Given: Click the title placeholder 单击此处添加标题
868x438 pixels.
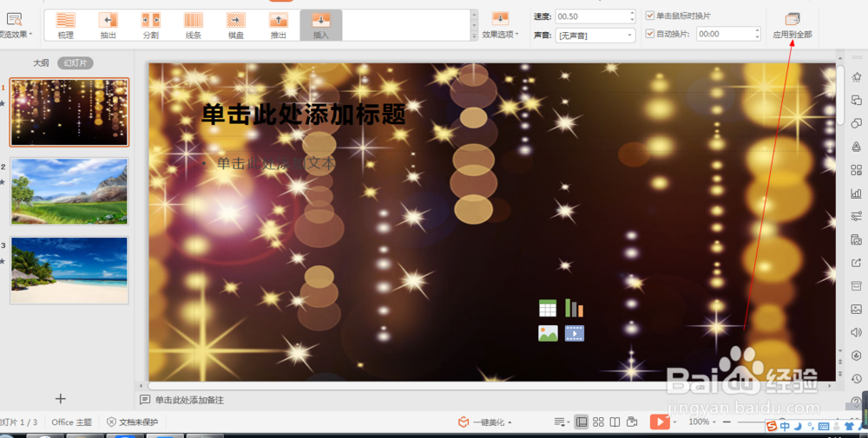Looking at the screenshot, I should click(x=303, y=114).
